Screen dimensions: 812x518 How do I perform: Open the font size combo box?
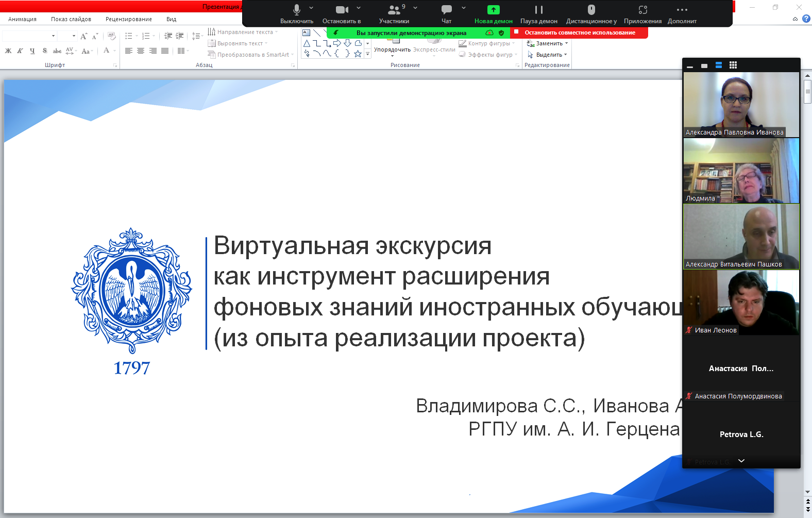pos(67,36)
